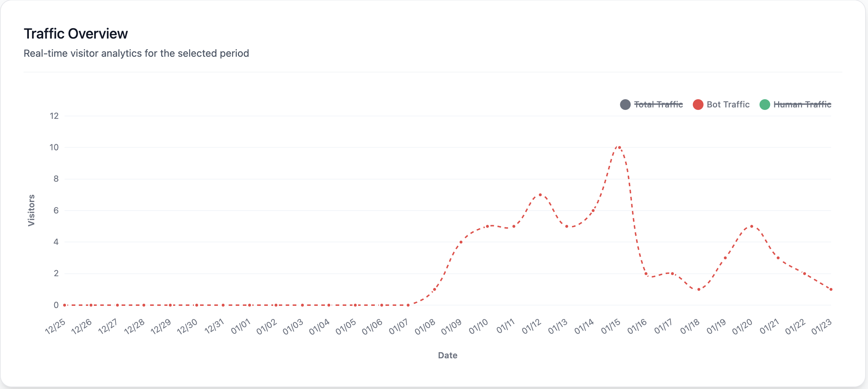
Task: Click the 01/07 x-axis date label
Action: pyautogui.click(x=398, y=327)
